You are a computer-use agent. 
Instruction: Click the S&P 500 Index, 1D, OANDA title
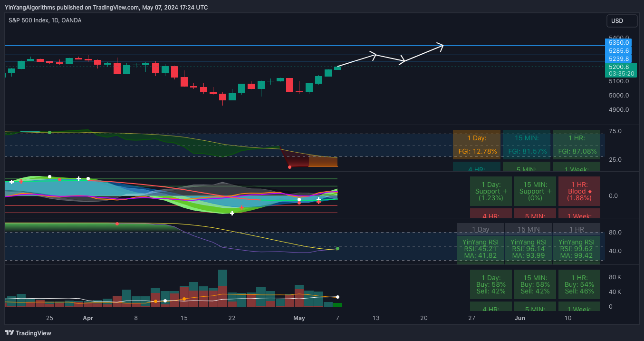[x=45, y=20]
